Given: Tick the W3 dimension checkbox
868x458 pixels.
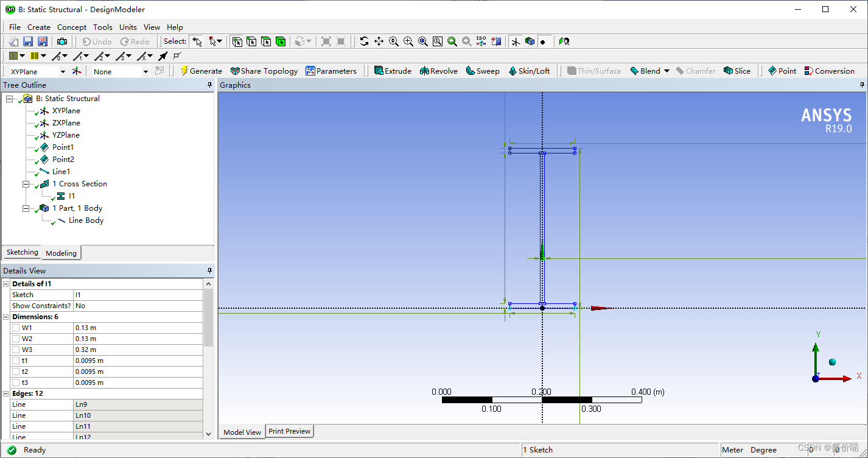Looking at the screenshot, I should pos(16,350).
